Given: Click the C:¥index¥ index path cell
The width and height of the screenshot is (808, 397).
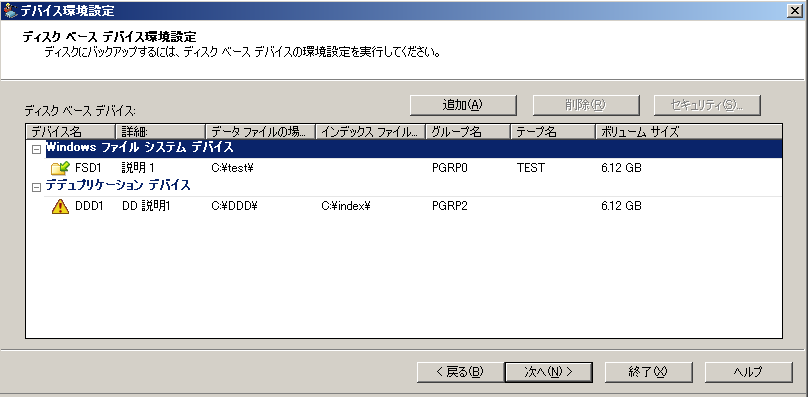Looking at the screenshot, I should click(x=346, y=207).
